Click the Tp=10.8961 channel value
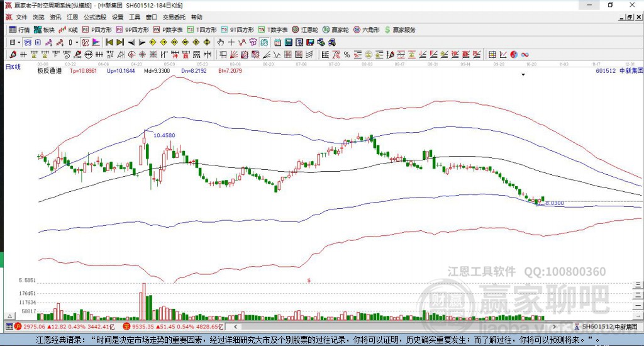 click(84, 70)
